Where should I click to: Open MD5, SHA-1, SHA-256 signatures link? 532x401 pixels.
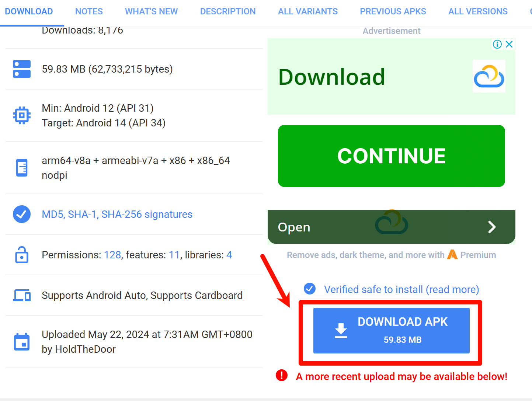(x=117, y=214)
